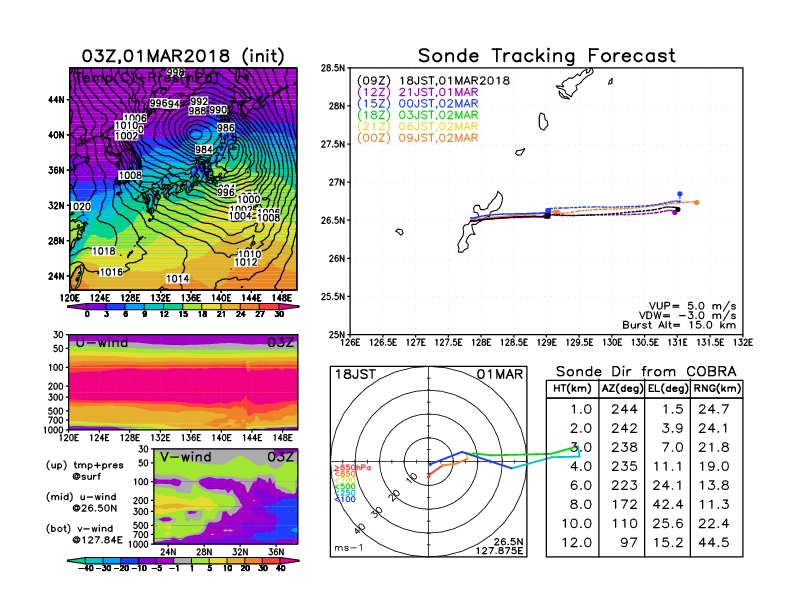Select the 1020 isobar label on the map
Screen dimensions: 792x612
point(80,206)
